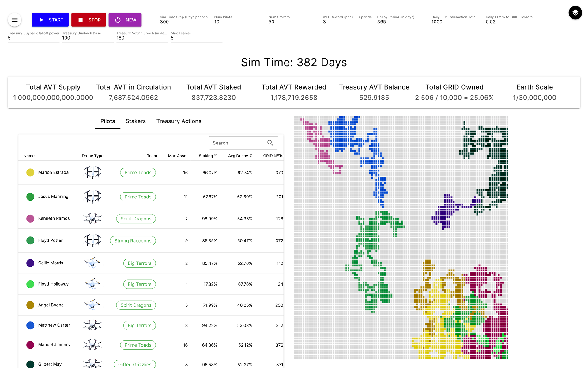The image size is (588, 368).
Task: Select the Gifted Grizzlies team chip
Action: pyautogui.click(x=135, y=364)
